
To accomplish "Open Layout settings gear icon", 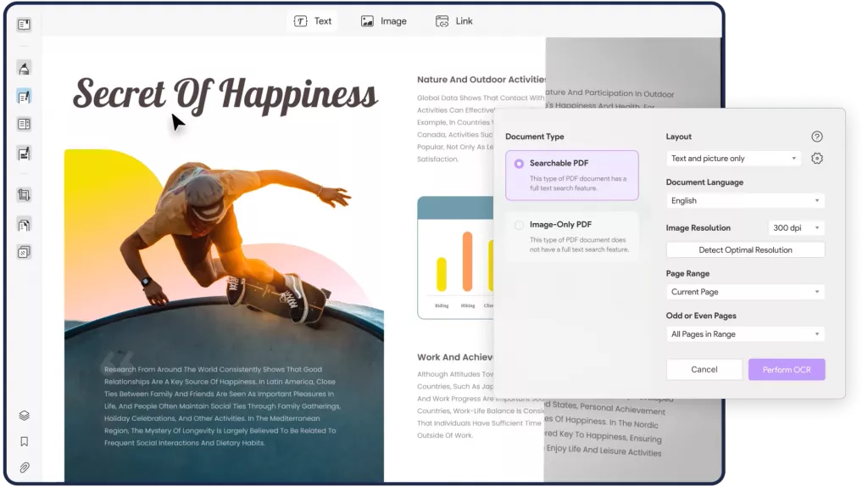I will [x=816, y=159].
